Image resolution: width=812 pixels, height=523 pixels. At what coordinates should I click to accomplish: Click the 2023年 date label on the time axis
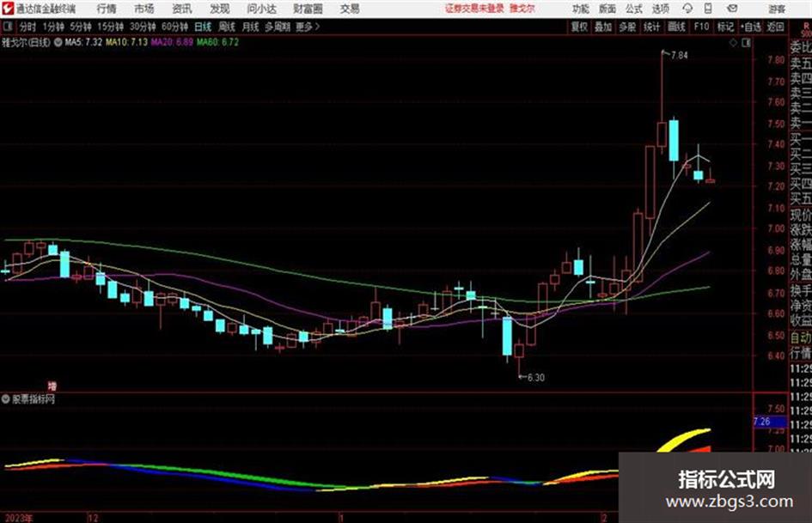pos(17,518)
